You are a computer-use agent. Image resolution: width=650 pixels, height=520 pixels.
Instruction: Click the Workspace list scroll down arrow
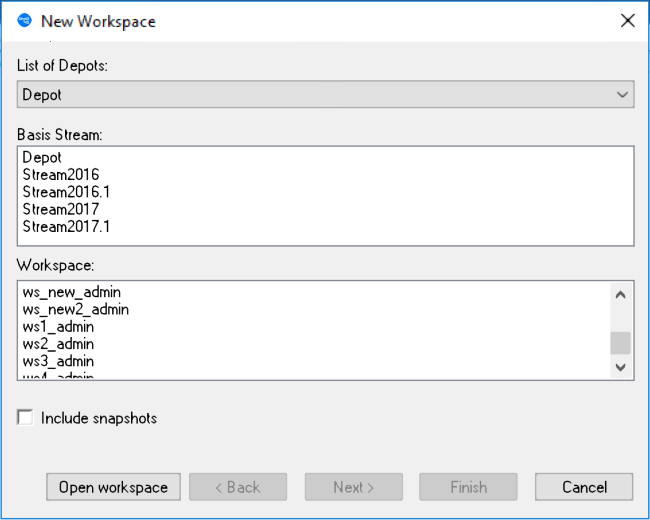coord(621,367)
